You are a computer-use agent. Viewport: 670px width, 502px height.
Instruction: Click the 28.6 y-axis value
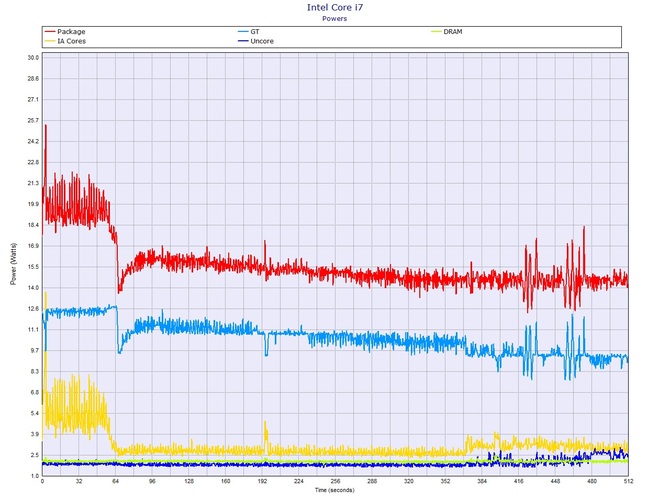click(33, 79)
